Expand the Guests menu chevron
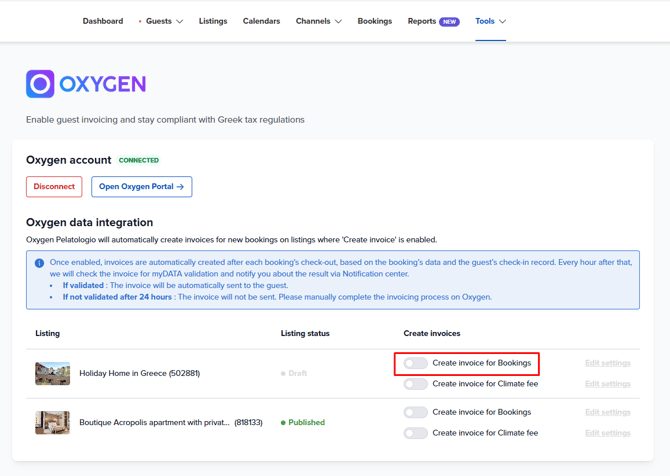 [180, 21]
